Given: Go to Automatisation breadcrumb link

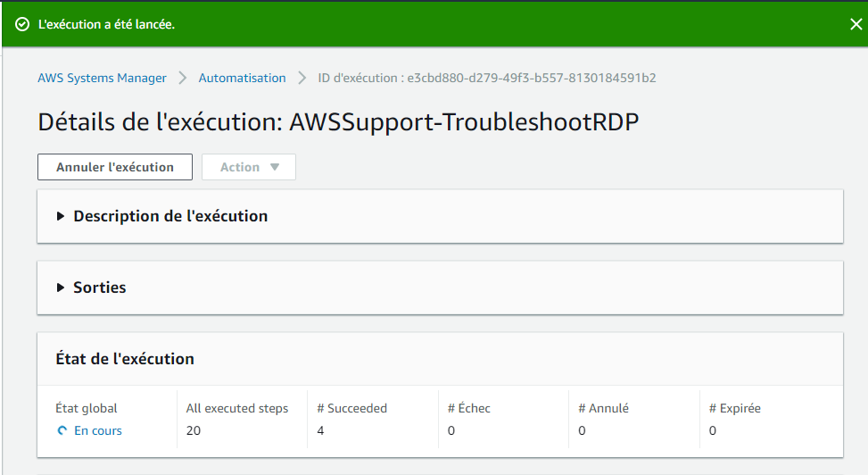Looking at the screenshot, I should 242,79.
